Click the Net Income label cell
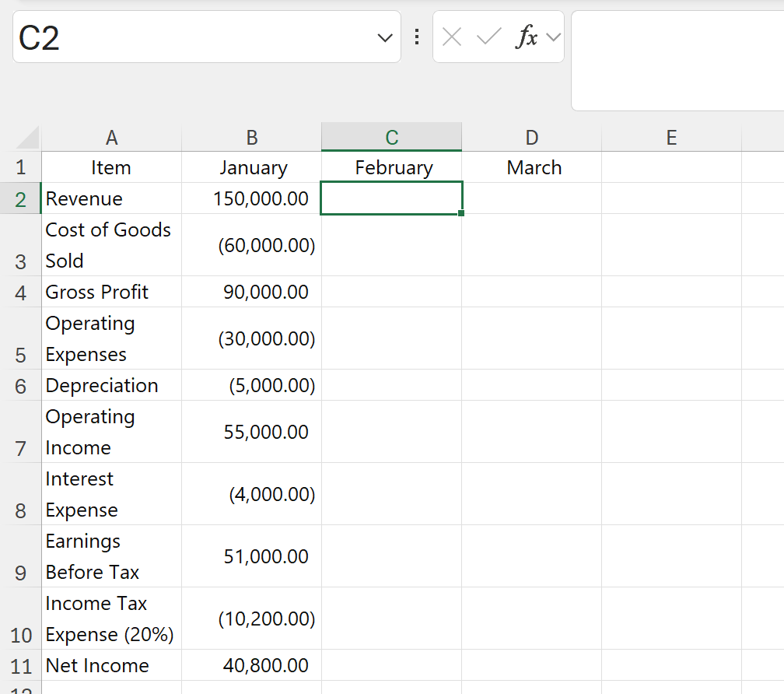784x694 pixels. [111, 666]
